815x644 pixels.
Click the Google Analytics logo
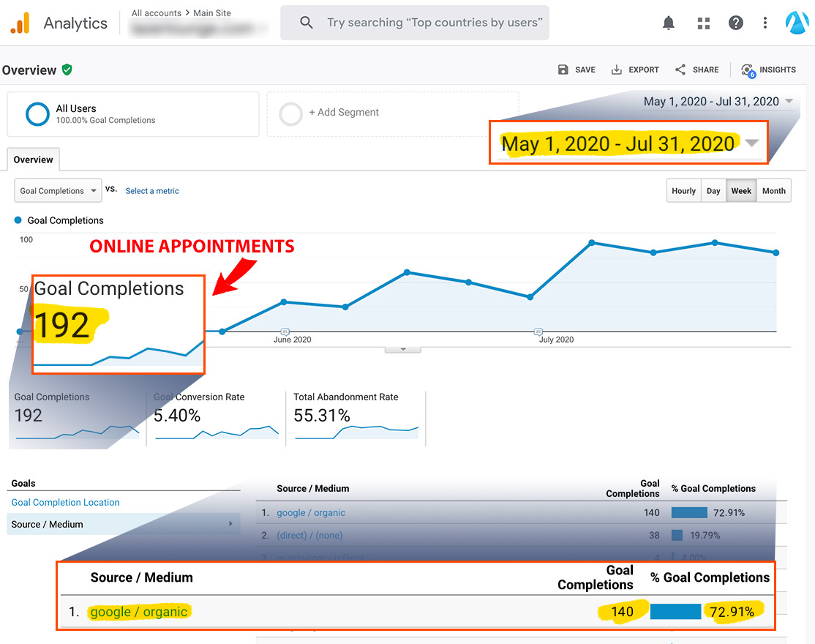pyautogui.click(x=20, y=23)
